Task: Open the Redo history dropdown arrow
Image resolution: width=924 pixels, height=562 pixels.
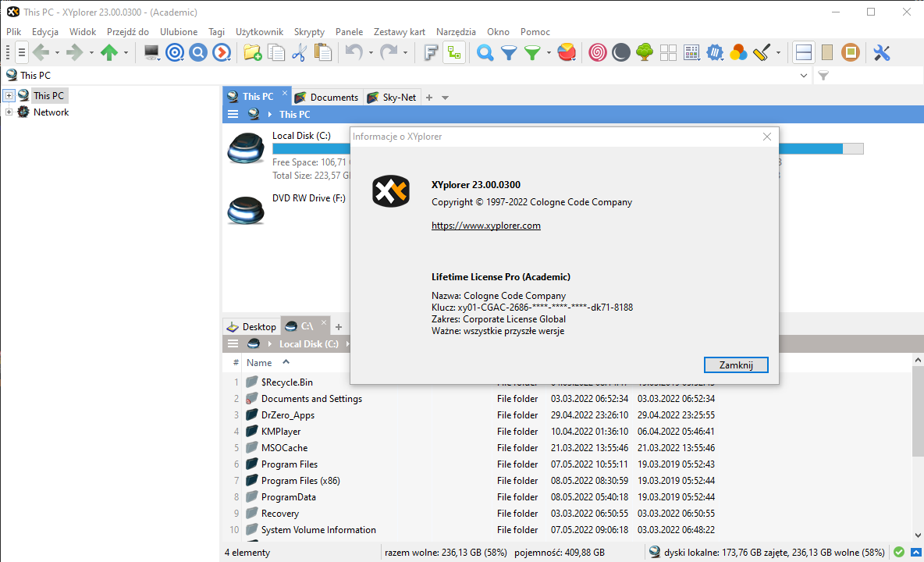Action: (x=406, y=53)
